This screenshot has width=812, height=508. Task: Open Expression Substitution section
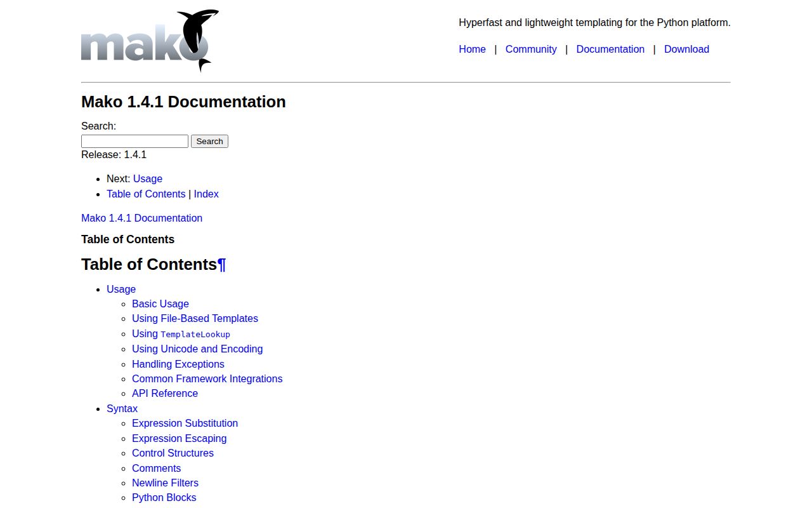point(185,423)
